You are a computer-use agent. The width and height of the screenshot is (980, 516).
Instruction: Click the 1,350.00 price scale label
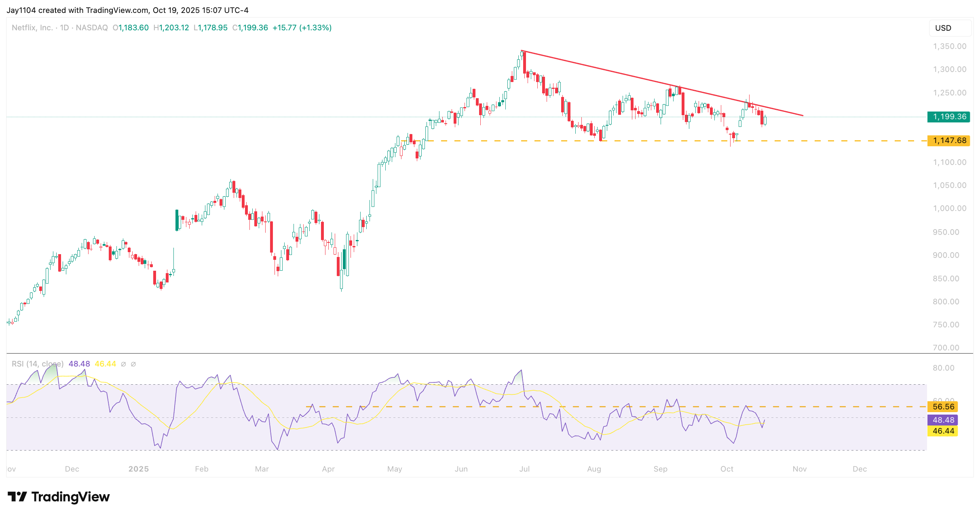tap(949, 46)
